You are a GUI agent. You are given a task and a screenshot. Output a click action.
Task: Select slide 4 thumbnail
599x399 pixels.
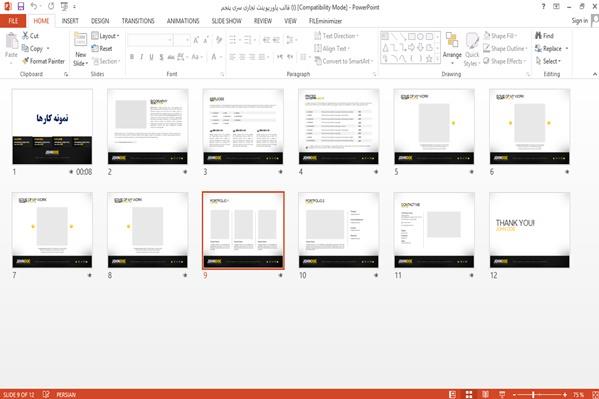tap(338, 127)
